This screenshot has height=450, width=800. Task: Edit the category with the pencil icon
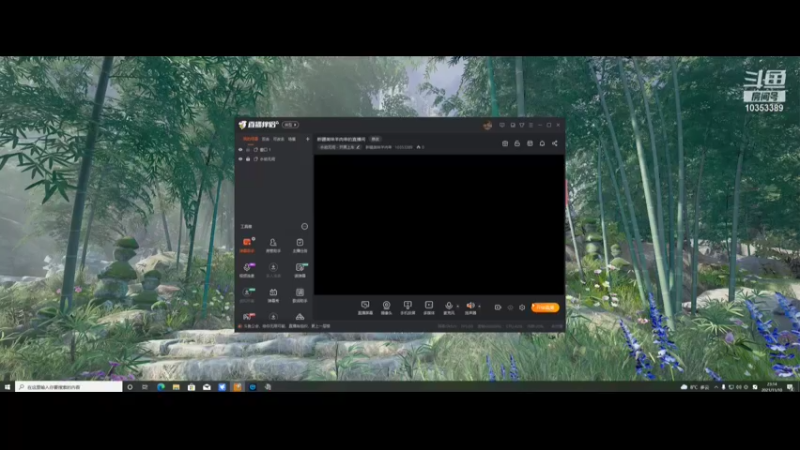coord(358,147)
